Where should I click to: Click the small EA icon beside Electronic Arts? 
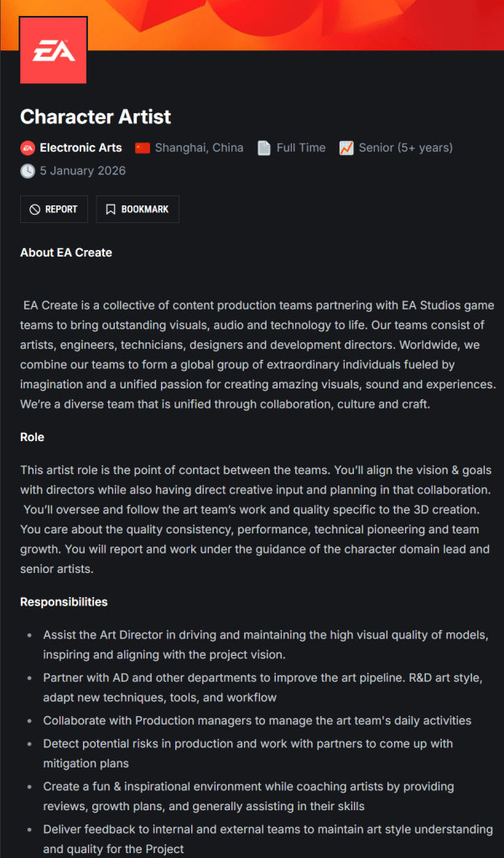click(28, 148)
